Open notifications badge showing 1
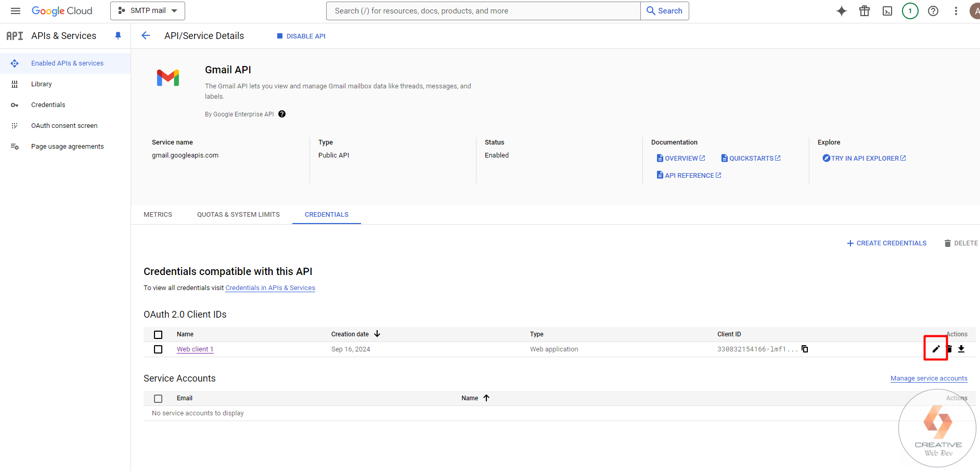The image size is (980, 471). pyautogui.click(x=910, y=11)
